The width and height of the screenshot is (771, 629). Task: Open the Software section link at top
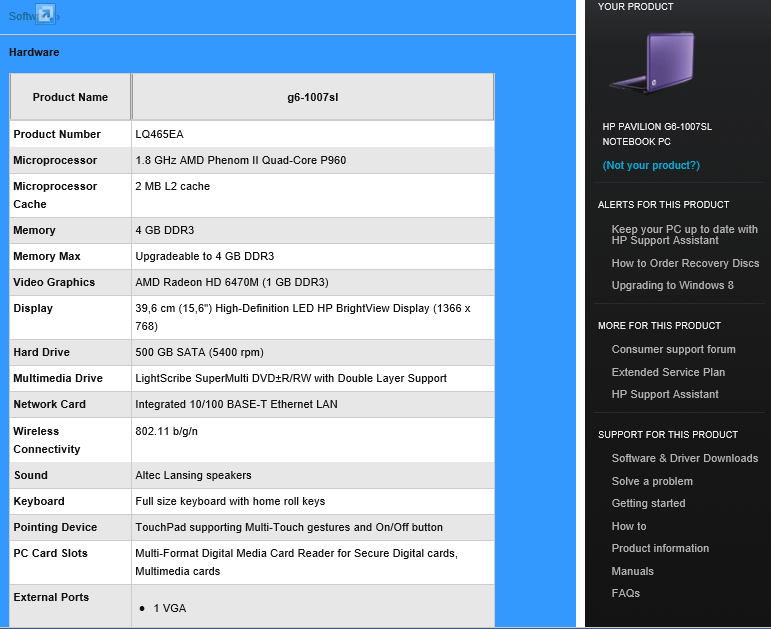[x=20, y=17]
